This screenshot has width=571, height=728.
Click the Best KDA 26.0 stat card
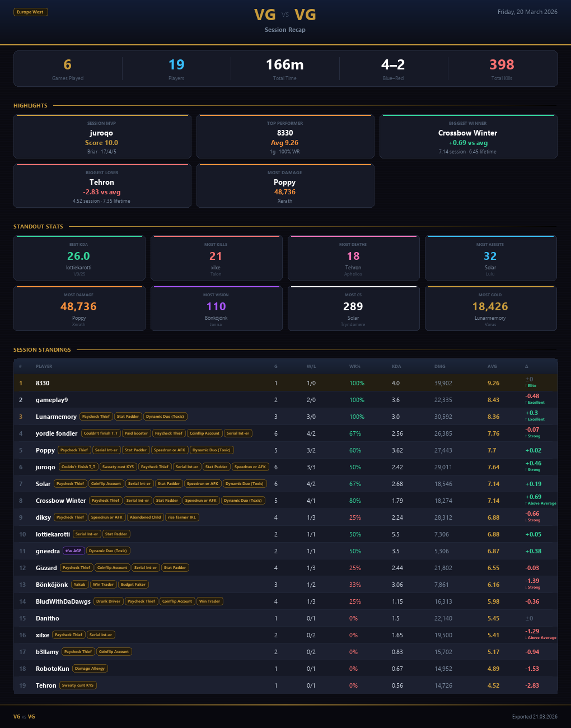click(x=79, y=258)
